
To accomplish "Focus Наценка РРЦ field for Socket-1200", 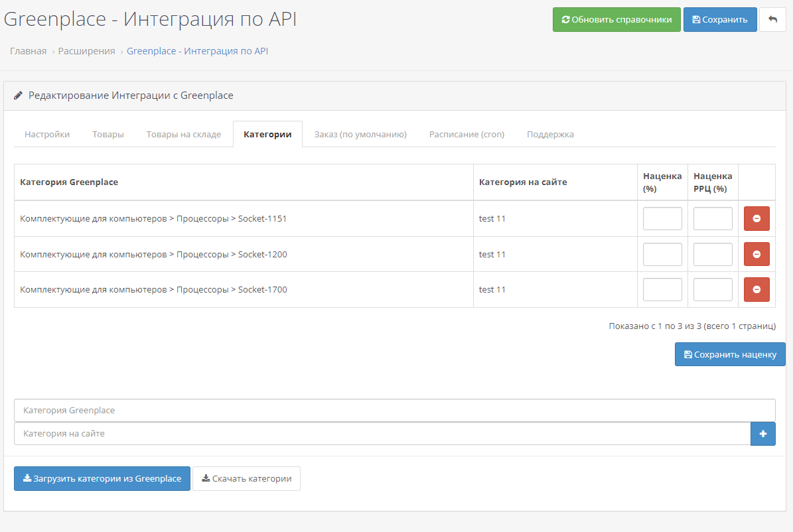I will click(x=713, y=254).
